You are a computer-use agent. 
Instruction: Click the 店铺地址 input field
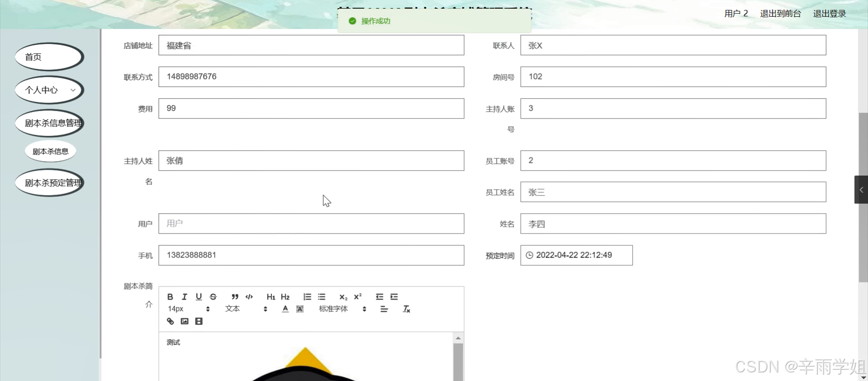point(311,45)
